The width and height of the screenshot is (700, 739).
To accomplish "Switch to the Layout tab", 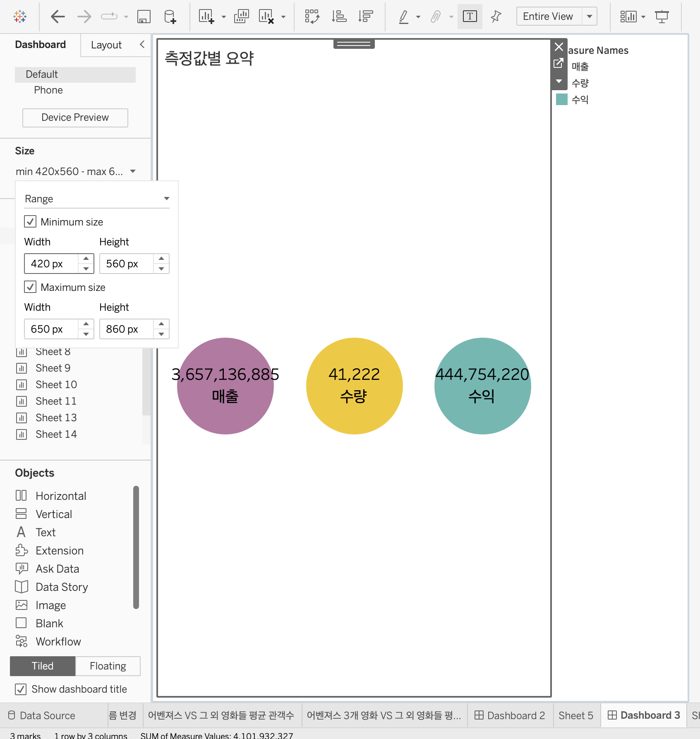I will 106,45.
